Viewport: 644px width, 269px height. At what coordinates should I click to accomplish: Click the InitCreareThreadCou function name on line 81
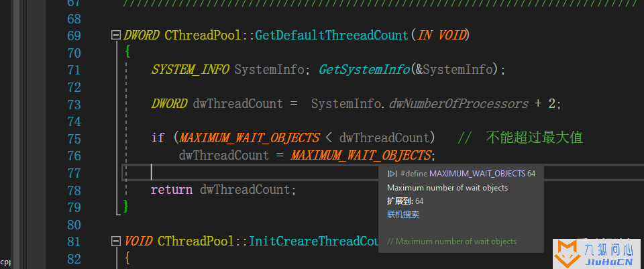tap(313, 241)
